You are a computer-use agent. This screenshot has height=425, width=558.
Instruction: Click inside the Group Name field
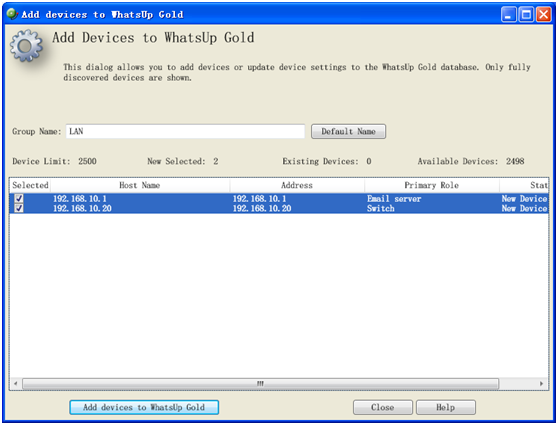point(185,131)
